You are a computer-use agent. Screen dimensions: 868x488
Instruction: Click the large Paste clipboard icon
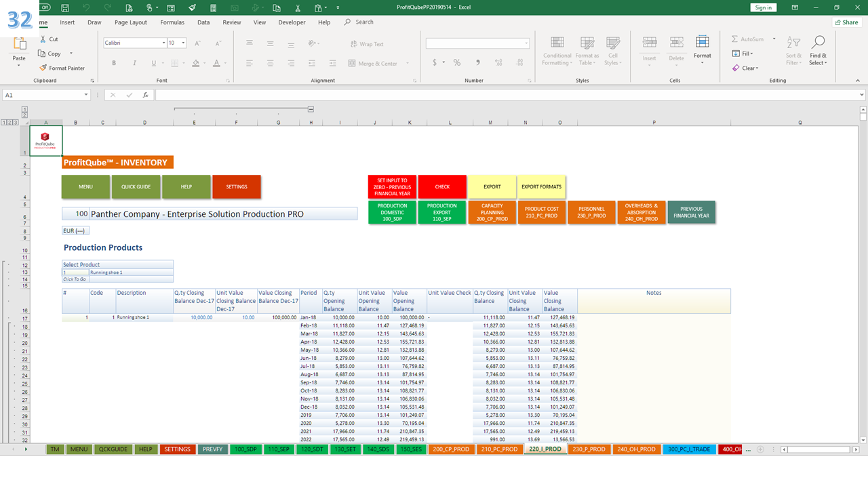20,45
